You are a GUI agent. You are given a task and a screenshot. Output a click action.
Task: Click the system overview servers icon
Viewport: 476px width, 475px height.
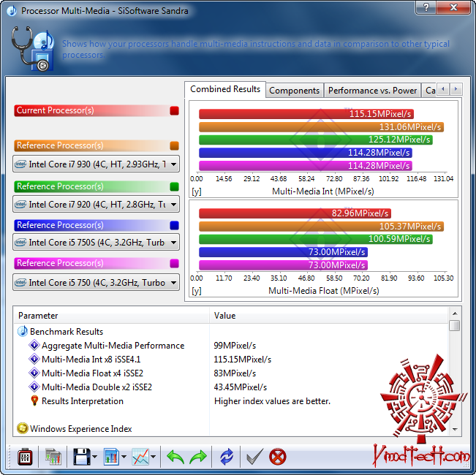53,457
